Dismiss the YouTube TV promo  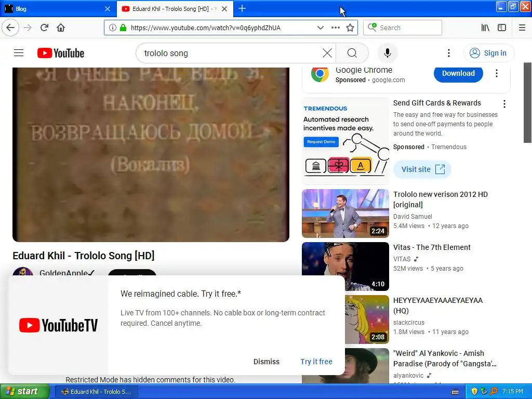point(267,362)
